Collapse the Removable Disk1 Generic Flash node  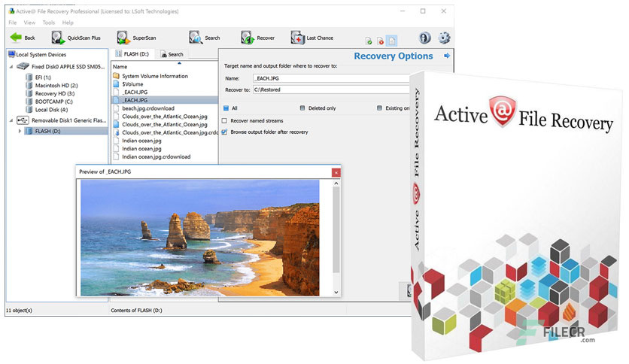click(11, 120)
